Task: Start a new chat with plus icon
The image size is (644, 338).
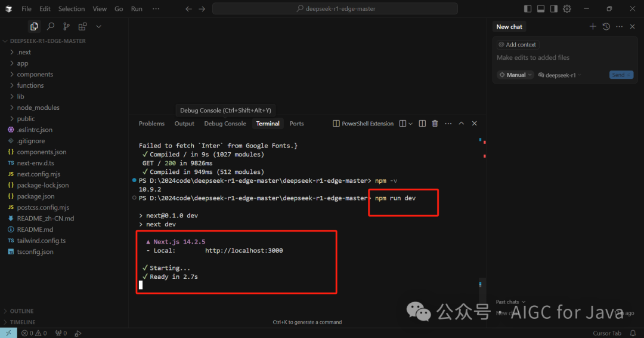Action: point(593,27)
